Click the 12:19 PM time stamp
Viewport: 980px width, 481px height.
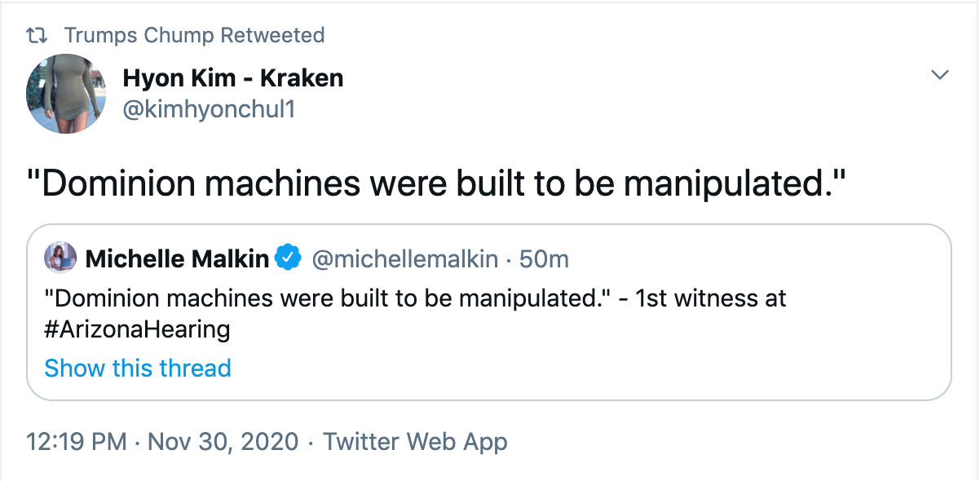(77, 442)
